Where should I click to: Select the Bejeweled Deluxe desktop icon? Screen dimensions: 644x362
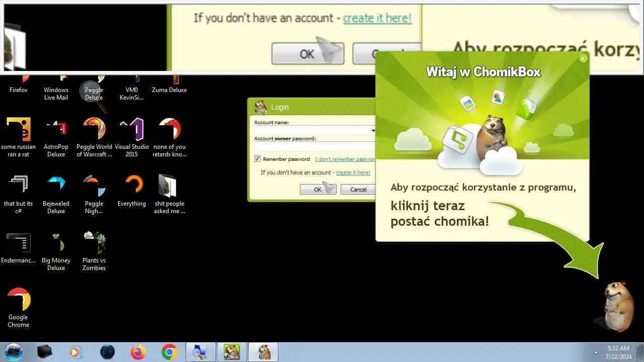(56, 194)
